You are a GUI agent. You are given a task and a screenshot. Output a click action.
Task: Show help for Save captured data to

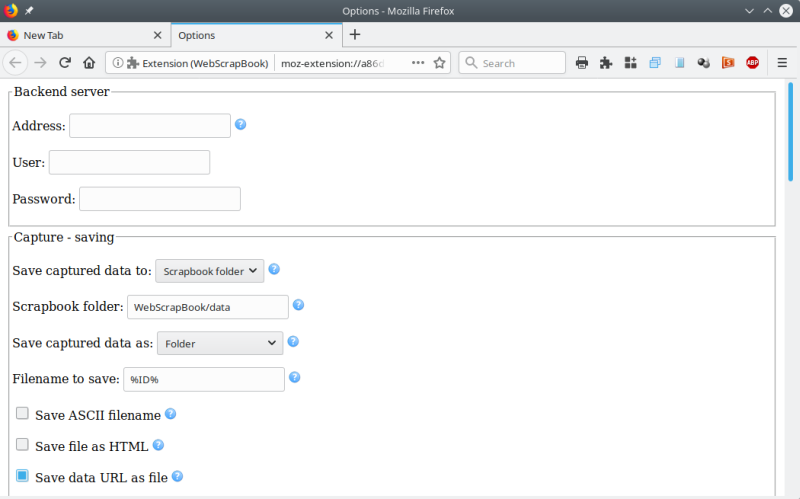pos(274,269)
